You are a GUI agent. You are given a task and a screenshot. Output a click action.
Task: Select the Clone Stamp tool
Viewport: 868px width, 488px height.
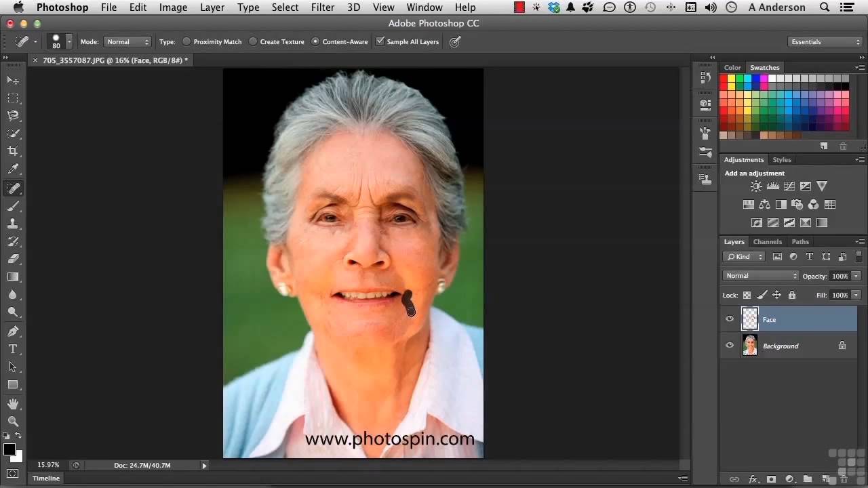click(13, 224)
